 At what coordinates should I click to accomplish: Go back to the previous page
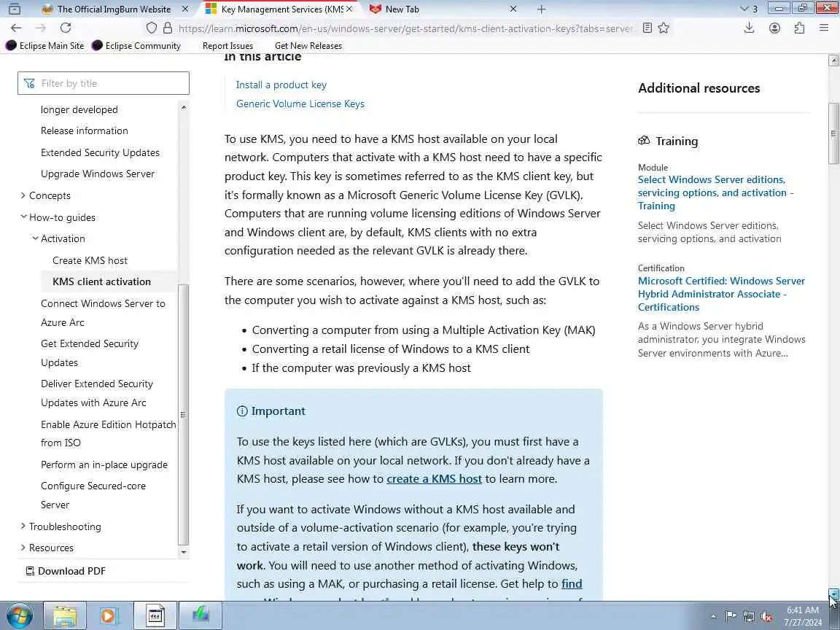click(16, 28)
